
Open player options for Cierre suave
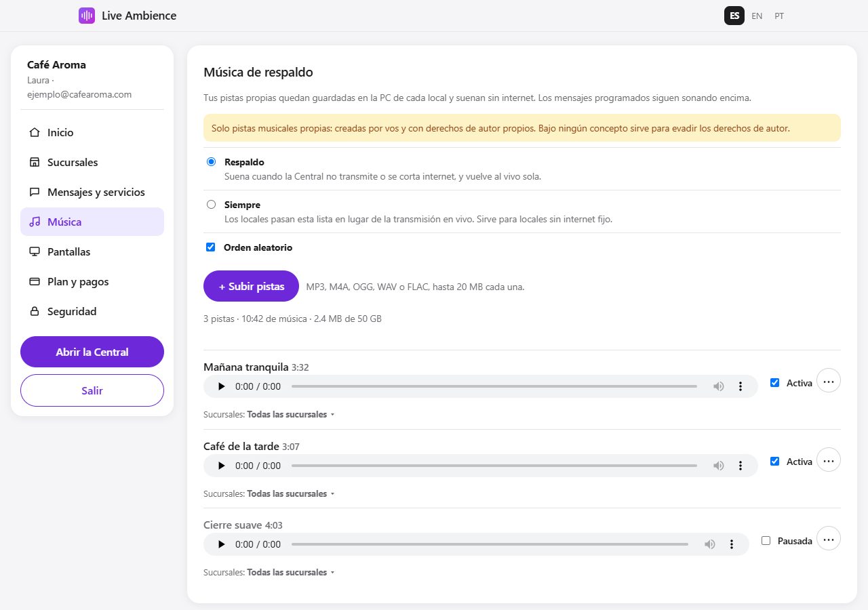pyautogui.click(x=732, y=544)
